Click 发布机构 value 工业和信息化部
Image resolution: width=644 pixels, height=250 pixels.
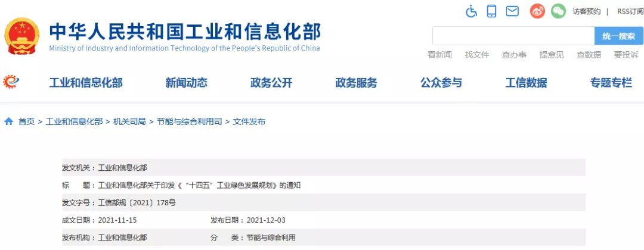tap(122, 237)
